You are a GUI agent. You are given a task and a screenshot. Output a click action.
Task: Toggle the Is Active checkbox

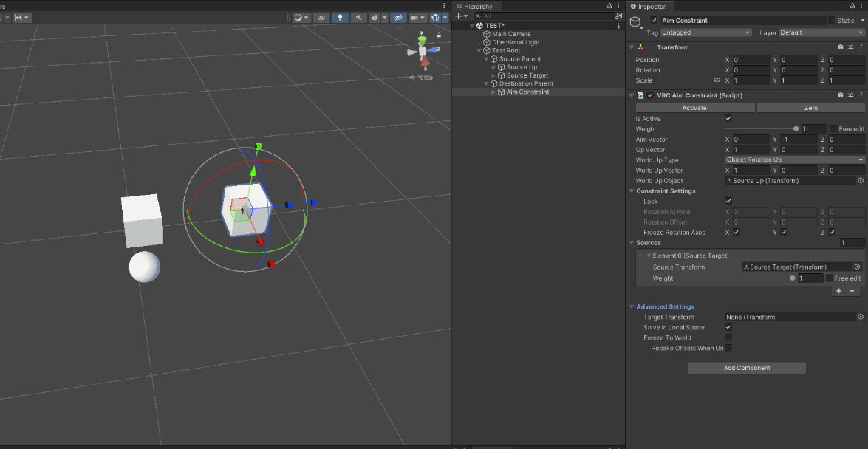[728, 118]
